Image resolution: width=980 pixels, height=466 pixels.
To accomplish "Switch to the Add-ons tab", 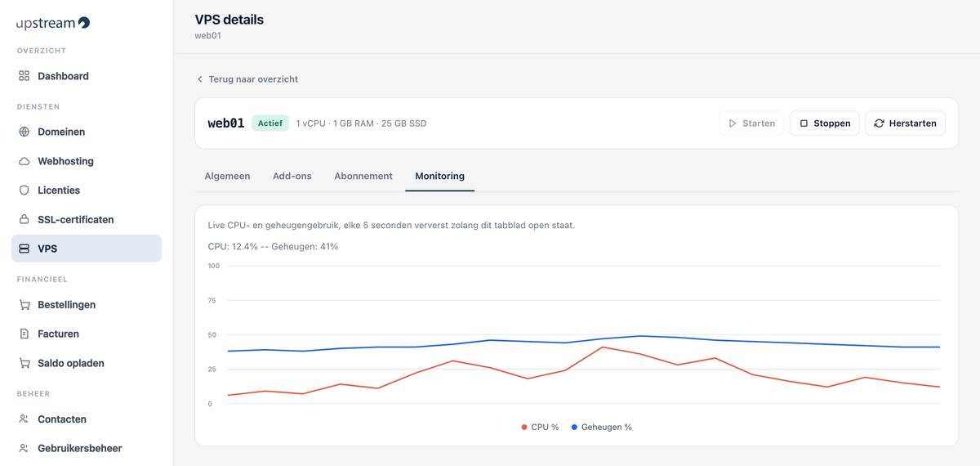I will (x=292, y=176).
